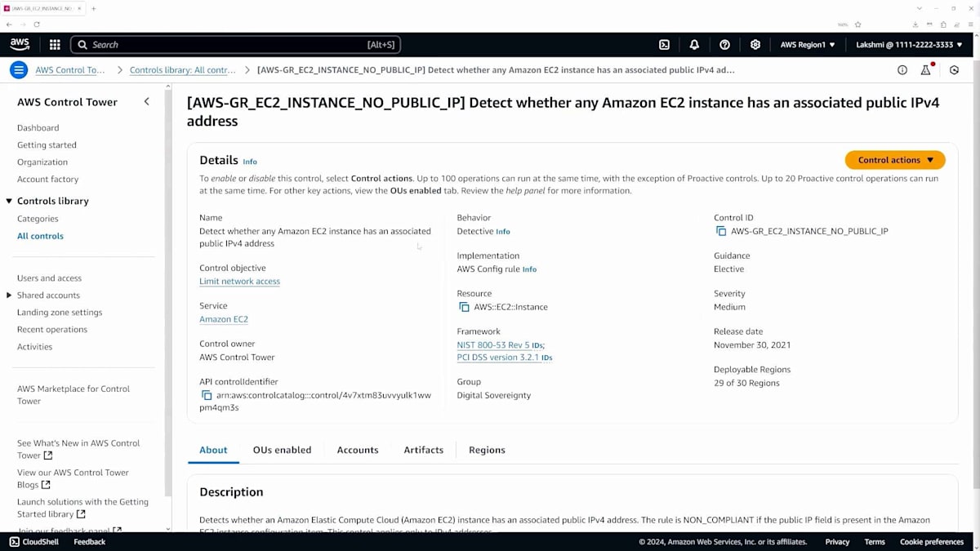Open the notifications bell
Screen dimensions: 980x551
point(694,45)
